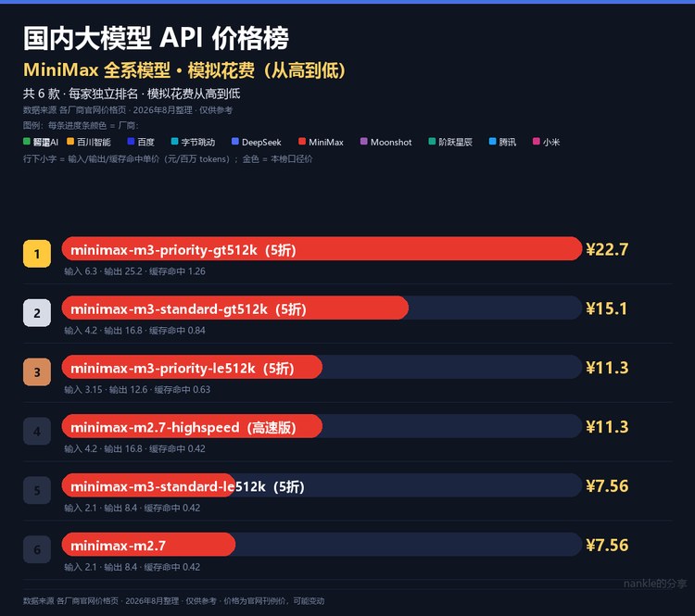This screenshot has width=695, height=616.
Task: Click the '行下小字 = 输入/输出/缓存命中单价' note
Action: tap(168, 158)
